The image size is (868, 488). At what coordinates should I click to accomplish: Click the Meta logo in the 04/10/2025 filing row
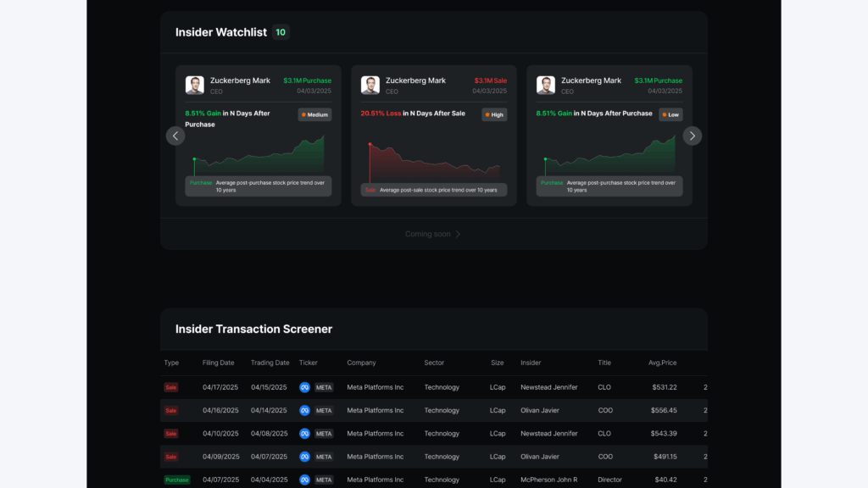304,434
